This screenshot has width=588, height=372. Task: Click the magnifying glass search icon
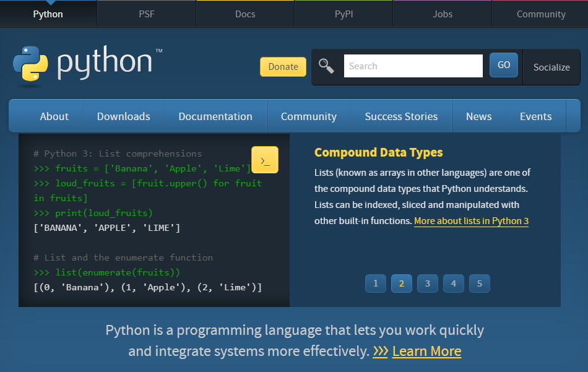click(x=326, y=66)
